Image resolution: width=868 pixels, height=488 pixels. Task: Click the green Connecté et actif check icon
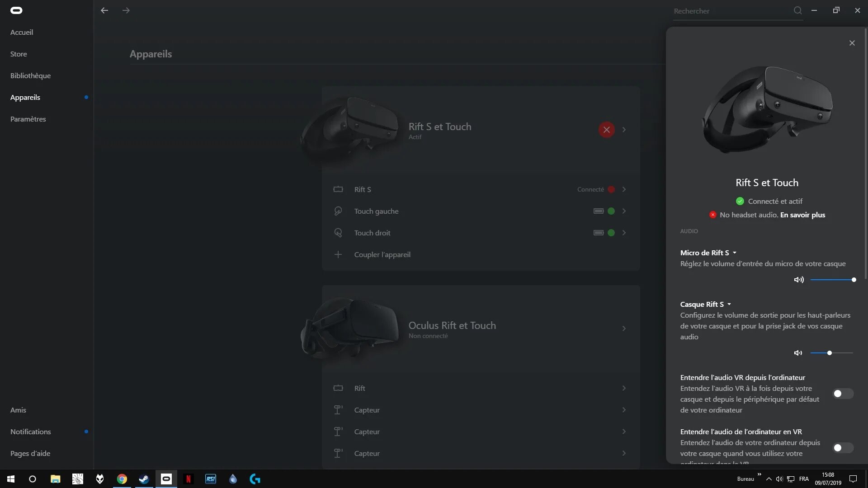click(x=740, y=201)
